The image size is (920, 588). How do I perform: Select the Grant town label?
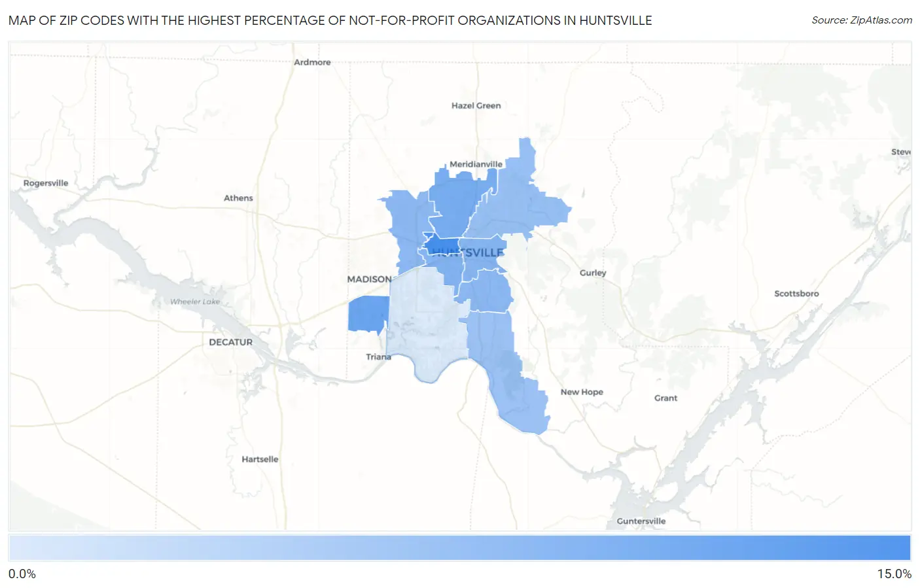[x=665, y=398]
